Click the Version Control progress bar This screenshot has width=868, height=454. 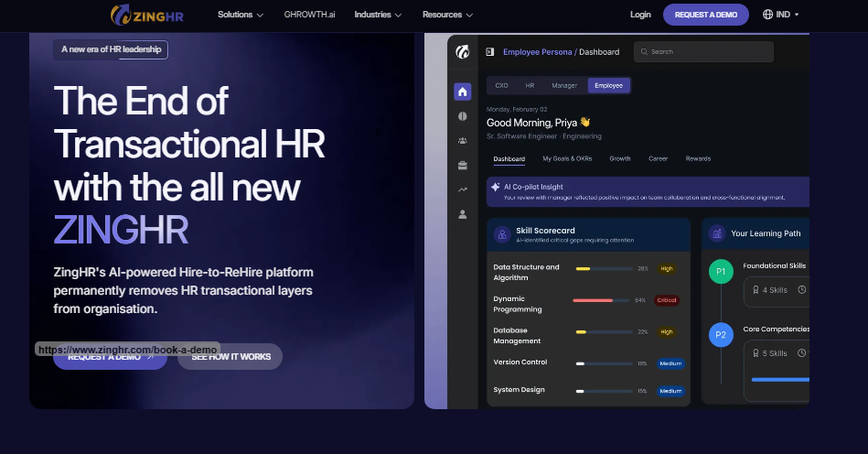coord(604,363)
